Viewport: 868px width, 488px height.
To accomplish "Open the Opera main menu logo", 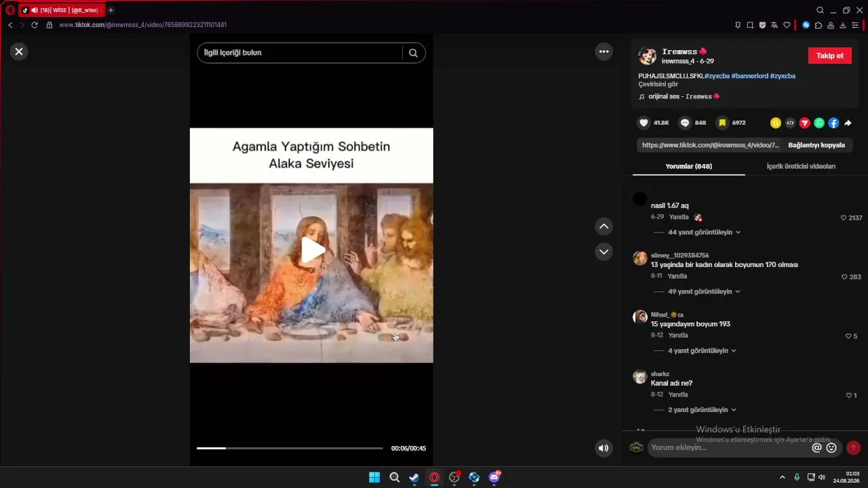I will click(x=9, y=10).
